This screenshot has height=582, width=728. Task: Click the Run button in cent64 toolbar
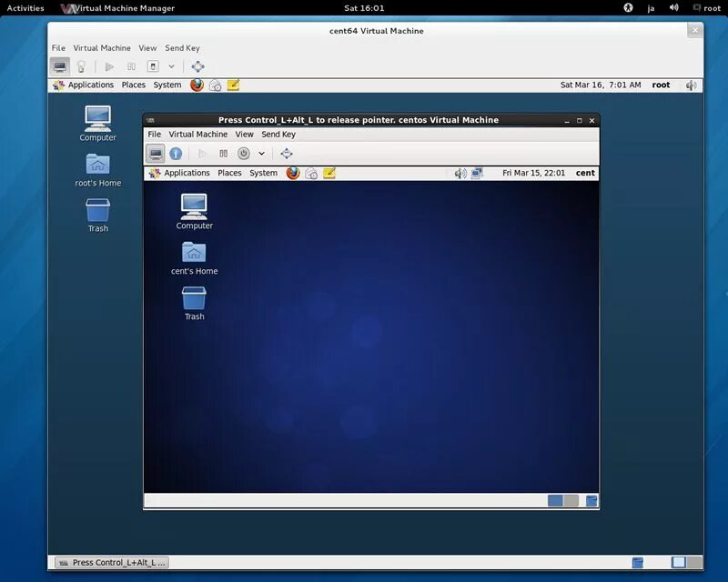click(x=109, y=66)
